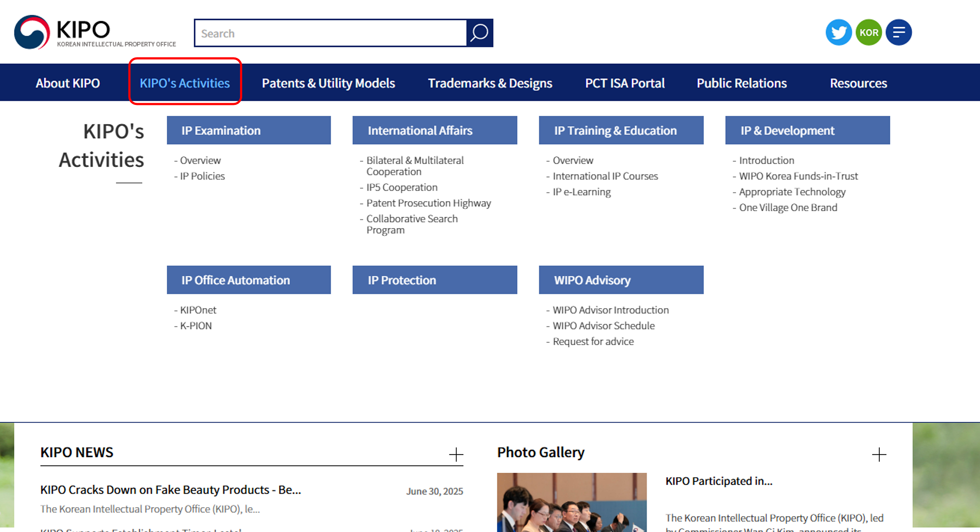Click the search magnifier icon

point(479,33)
